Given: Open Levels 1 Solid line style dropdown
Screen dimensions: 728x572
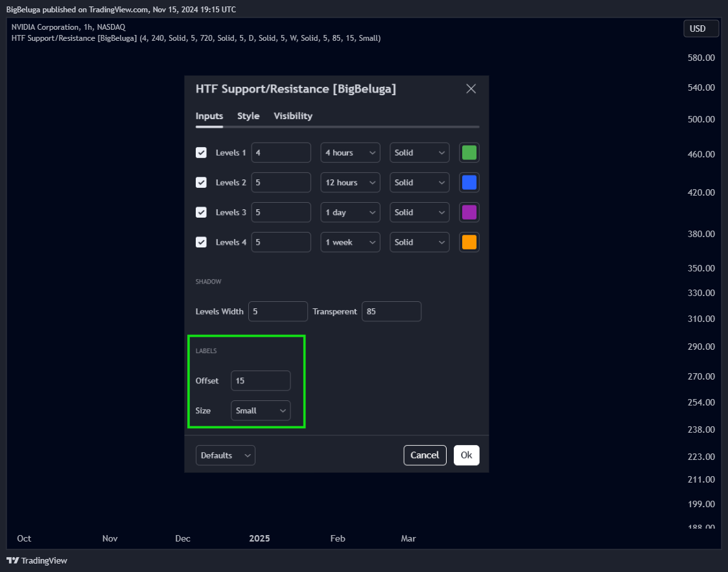Looking at the screenshot, I should point(419,153).
